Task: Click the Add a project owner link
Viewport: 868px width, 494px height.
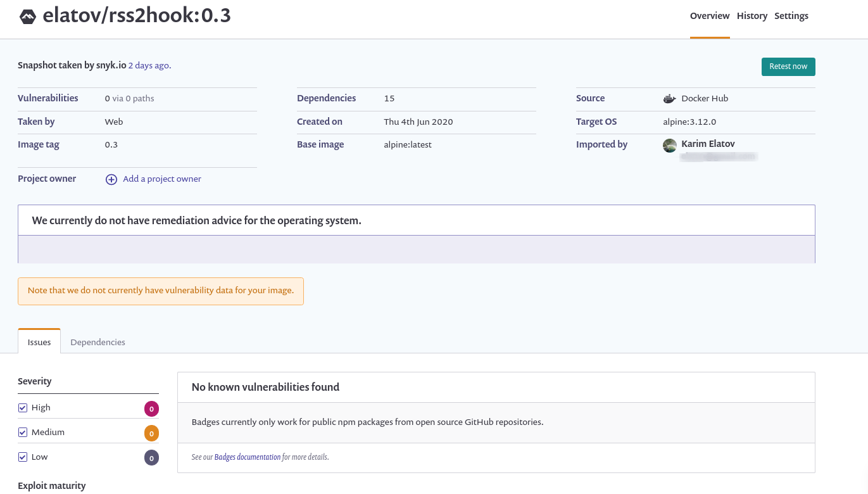Action: tap(162, 179)
